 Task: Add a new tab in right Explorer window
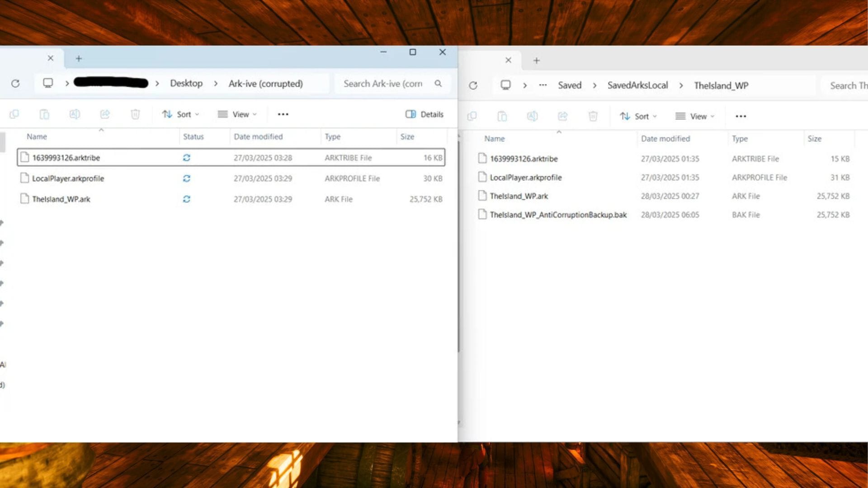(537, 61)
